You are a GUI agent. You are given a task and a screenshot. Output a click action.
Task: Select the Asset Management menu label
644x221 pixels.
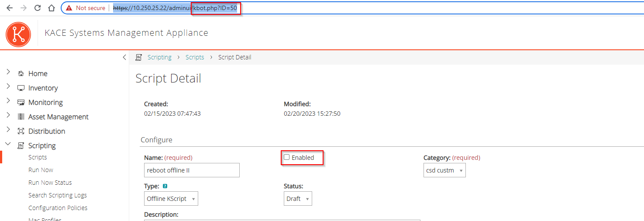pyautogui.click(x=59, y=117)
